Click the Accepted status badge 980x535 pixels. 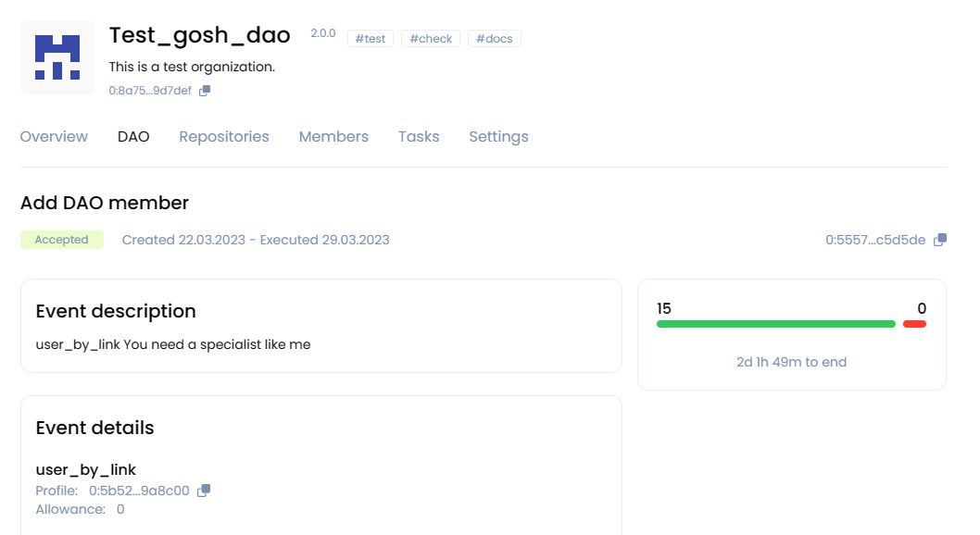61,240
